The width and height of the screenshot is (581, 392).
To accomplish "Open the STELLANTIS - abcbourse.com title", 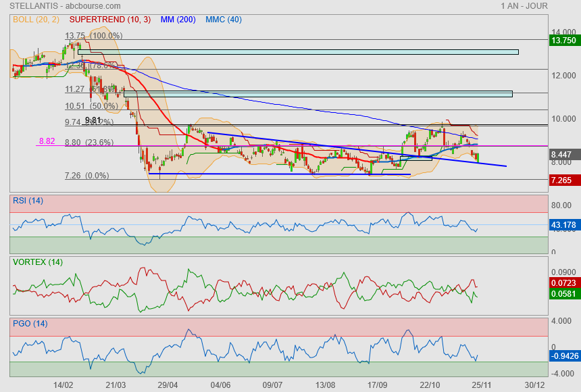I will (x=56, y=6).
